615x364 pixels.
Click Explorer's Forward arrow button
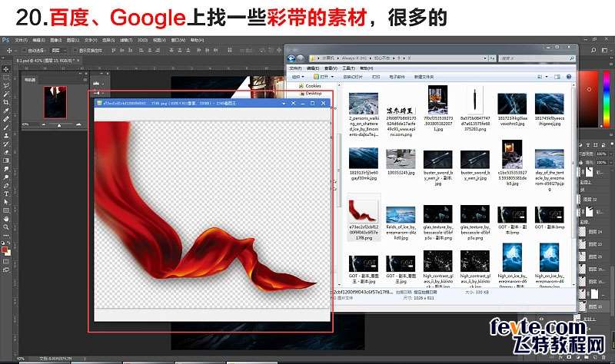point(300,58)
